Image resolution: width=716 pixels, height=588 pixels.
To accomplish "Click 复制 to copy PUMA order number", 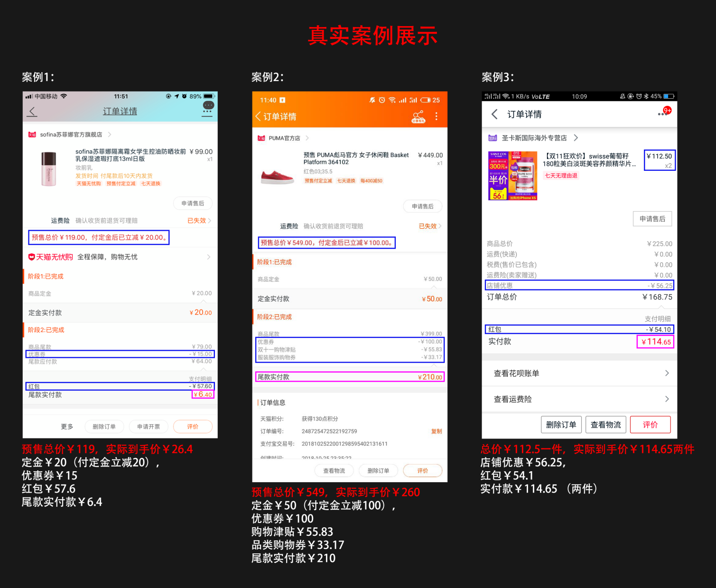I will (x=436, y=431).
